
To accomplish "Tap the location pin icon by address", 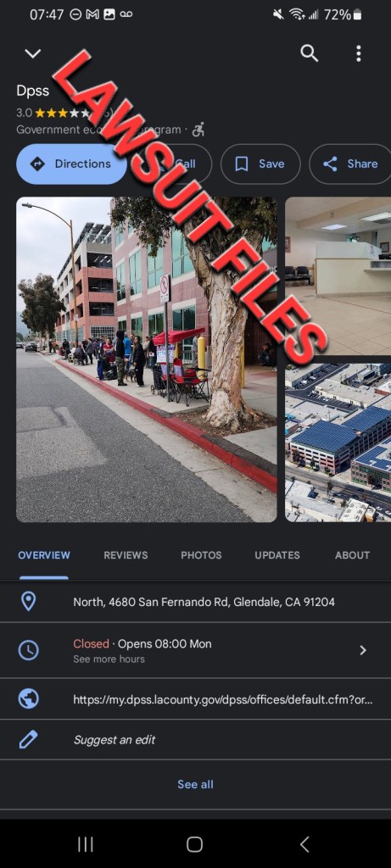I will (x=28, y=602).
